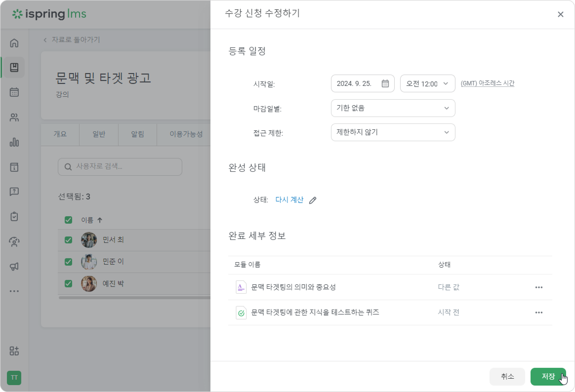
Task: Open the TT user avatar menu
Action: (14, 378)
